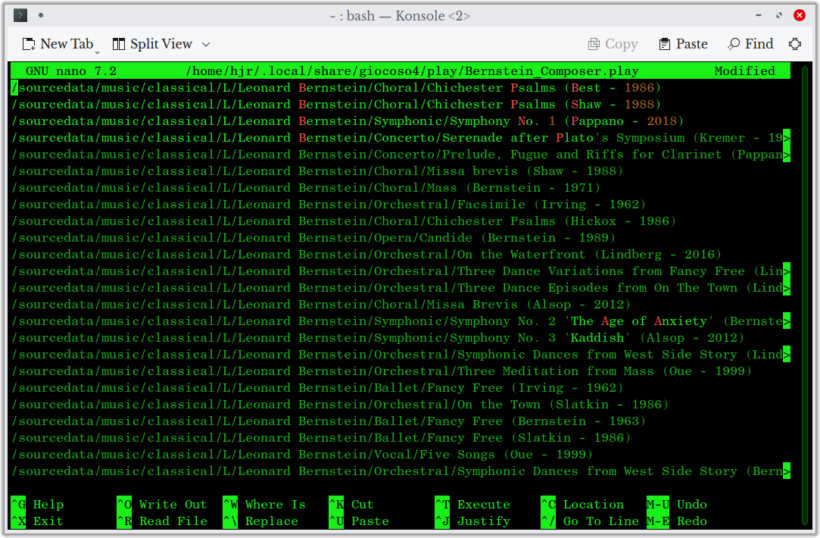Close the Konsole window
Image resolution: width=820 pixels, height=538 pixels.
click(x=799, y=16)
